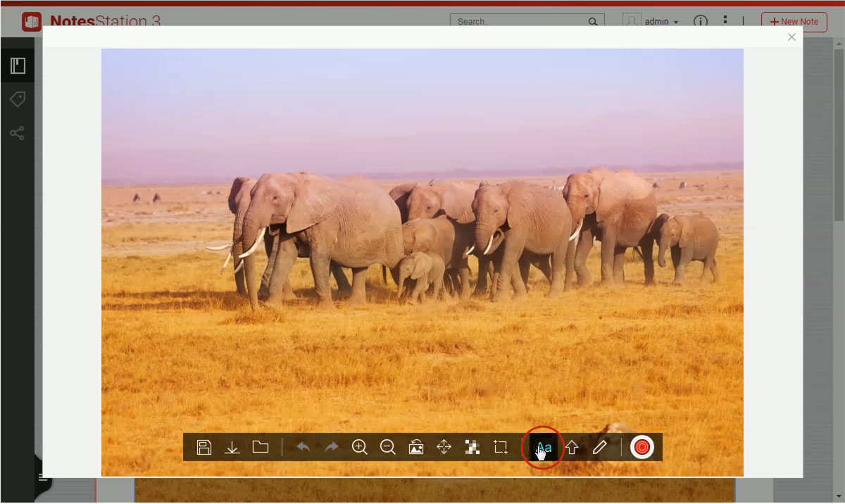845x504 pixels.
Task: Select the arrow shape tool
Action: 572,447
